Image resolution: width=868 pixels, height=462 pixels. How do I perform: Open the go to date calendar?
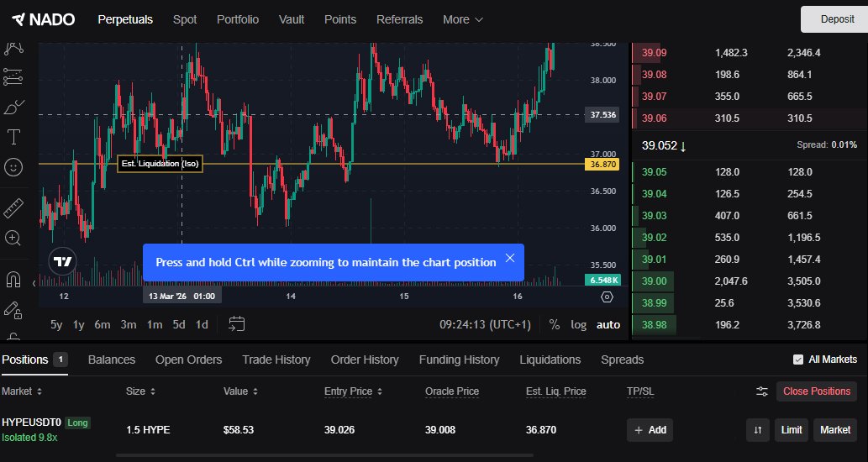[x=236, y=324]
